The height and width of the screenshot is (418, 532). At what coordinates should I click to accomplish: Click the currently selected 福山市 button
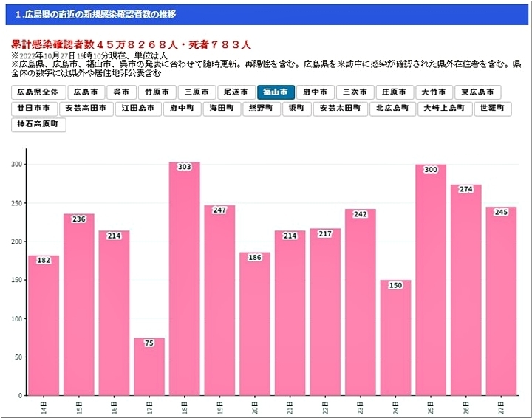[x=275, y=92]
